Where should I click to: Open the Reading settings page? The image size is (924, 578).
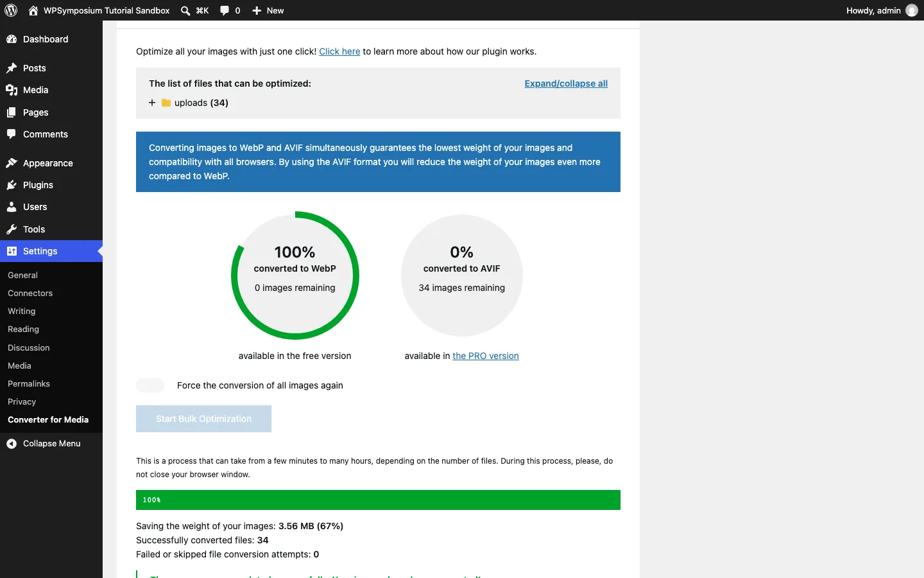click(24, 329)
